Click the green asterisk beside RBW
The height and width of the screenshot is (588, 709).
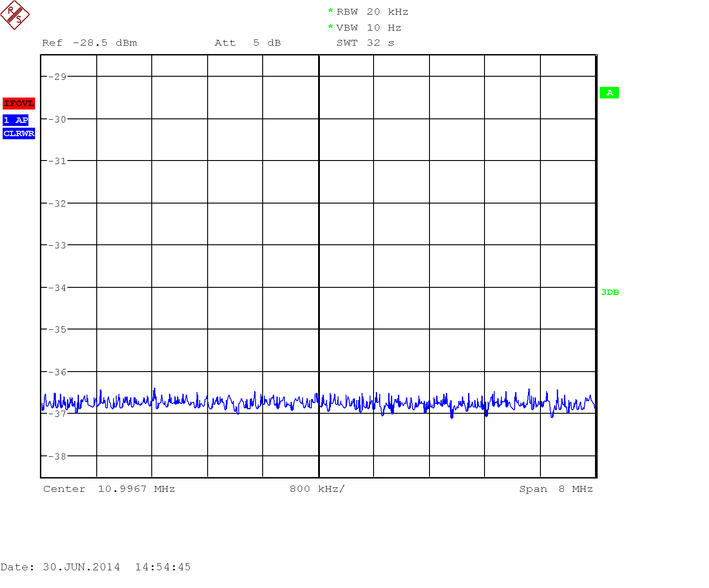[x=330, y=12]
